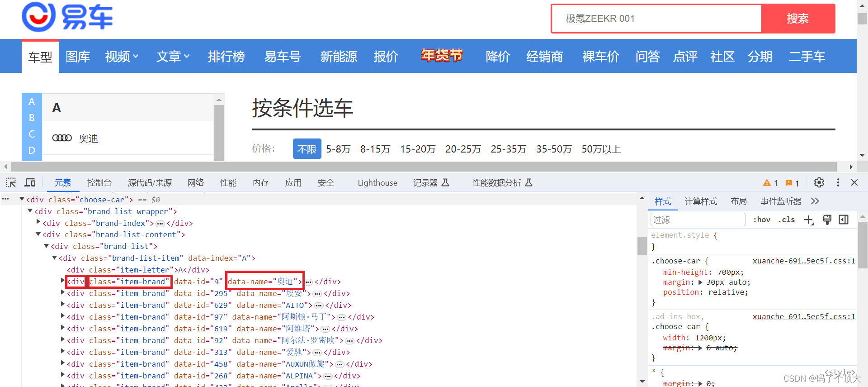This screenshot has height=387, width=868.
Task: Activate the DevTools element picker icon
Action: click(11, 182)
